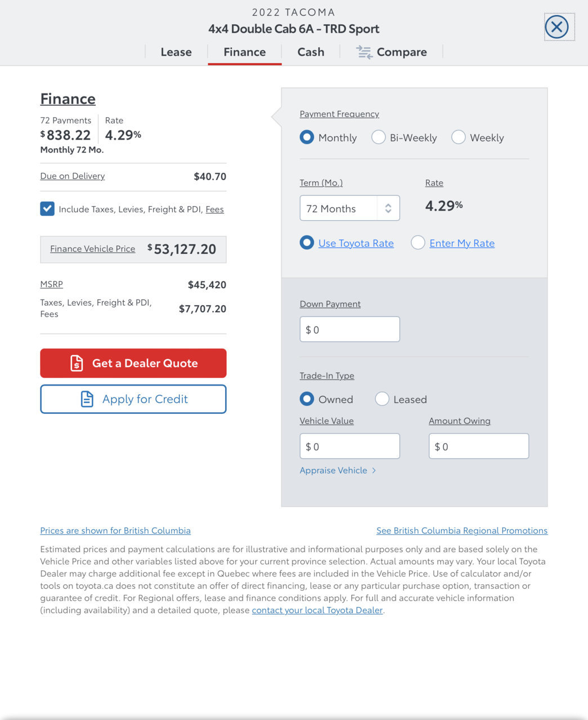Click the Down Payment input field
The width and height of the screenshot is (588, 720).
(349, 329)
